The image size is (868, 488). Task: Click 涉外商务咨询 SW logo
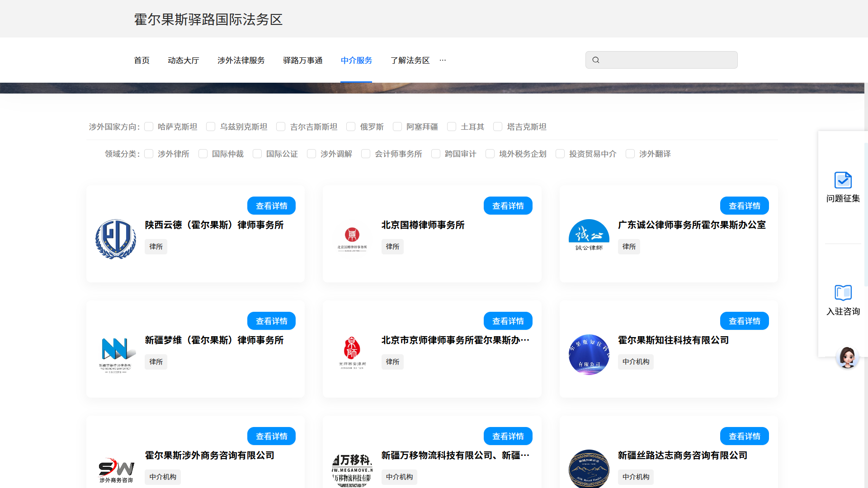116,470
